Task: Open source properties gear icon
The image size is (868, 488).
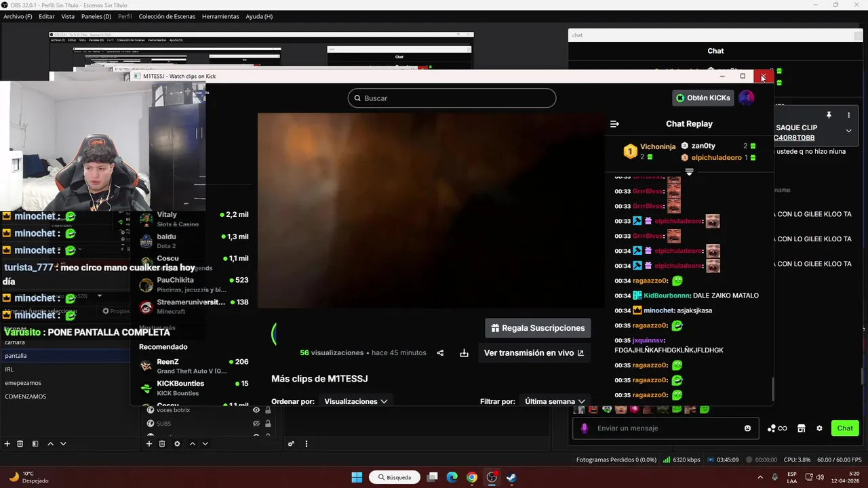Action: 177,444
